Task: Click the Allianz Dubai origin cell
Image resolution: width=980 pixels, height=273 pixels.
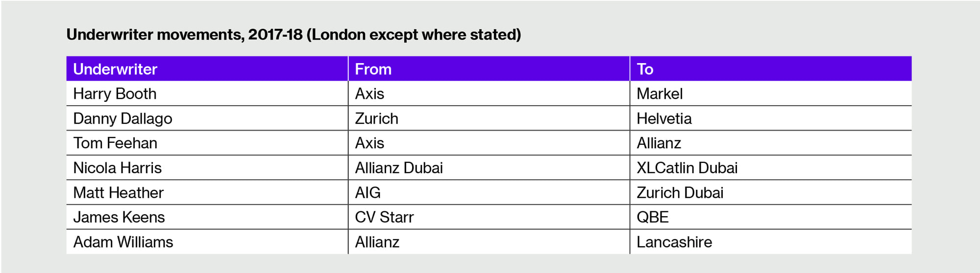Action: pyautogui.click(x=489, y=168)
